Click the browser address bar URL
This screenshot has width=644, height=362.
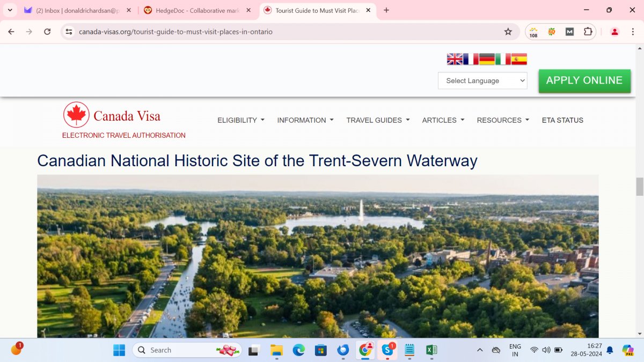tap(175, 32)
